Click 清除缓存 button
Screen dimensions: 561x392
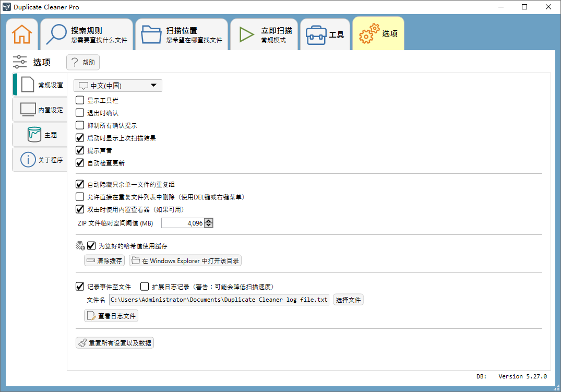(x=104, y=260)
